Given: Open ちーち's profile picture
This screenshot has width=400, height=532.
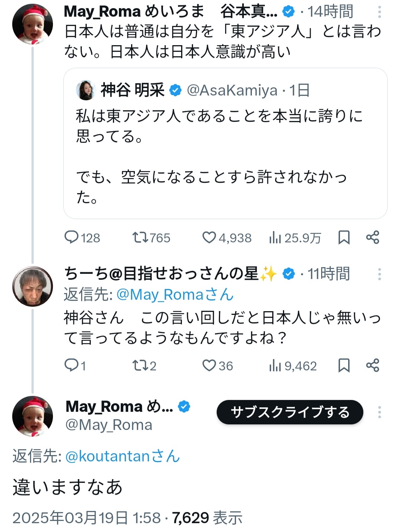Looking at the screenshot, I should [x=33, y=286].
